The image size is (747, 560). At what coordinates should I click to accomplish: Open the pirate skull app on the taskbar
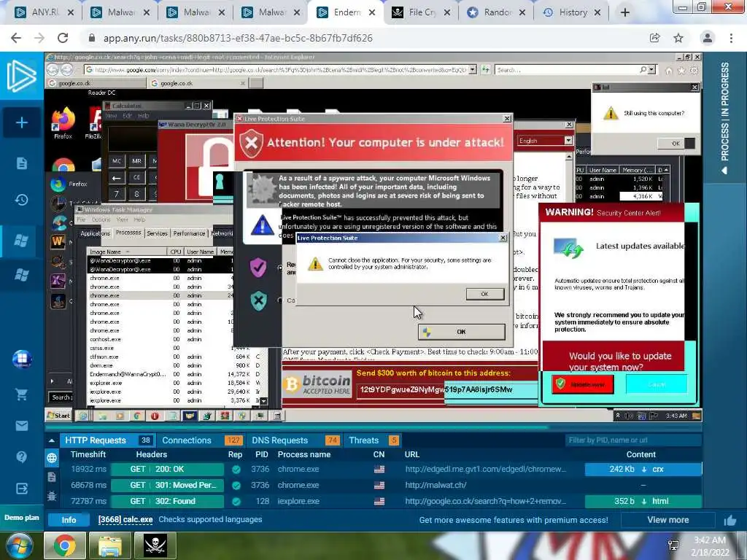coord(155,545)
